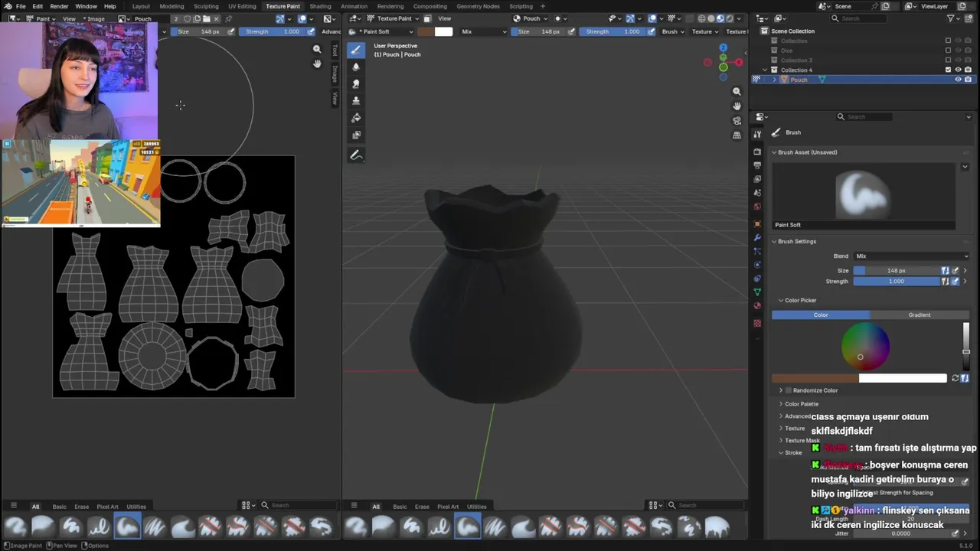This screenshot has width=980, height=551.
Task: Select the Smear tool in 3D viewport toolbar
Action: pos(356,83)
